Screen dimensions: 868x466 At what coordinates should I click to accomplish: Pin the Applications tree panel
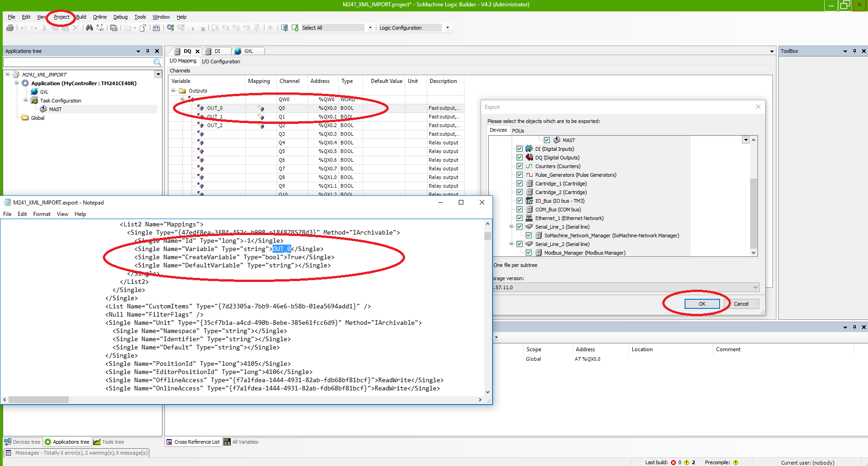coord(147,51)
